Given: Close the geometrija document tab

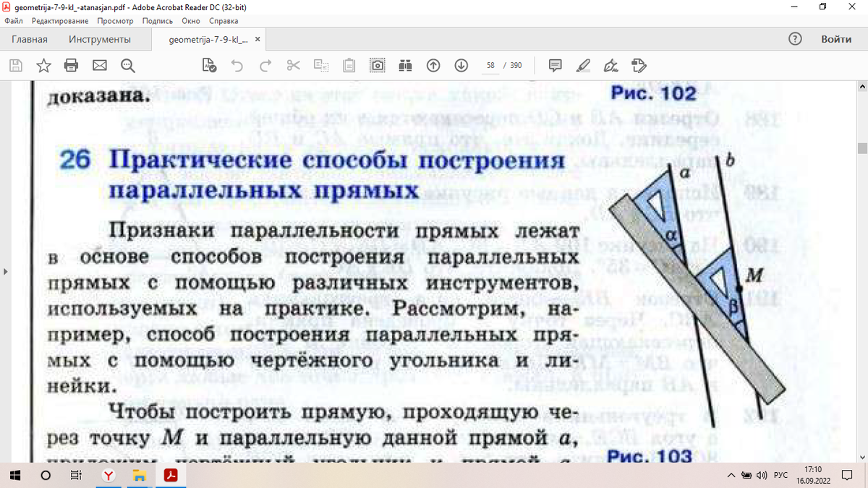Looking at the screenshot, I should point(258,39).
